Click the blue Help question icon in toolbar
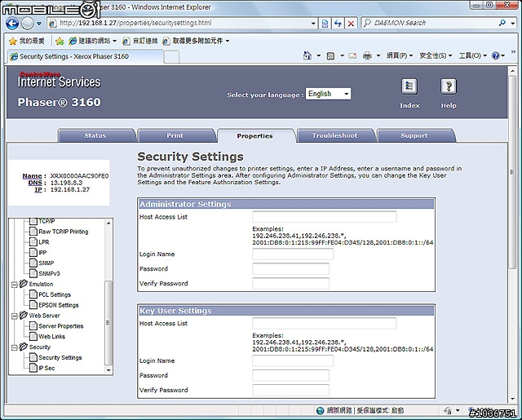The width and height of the screenshot is (522, 420). 495,55
